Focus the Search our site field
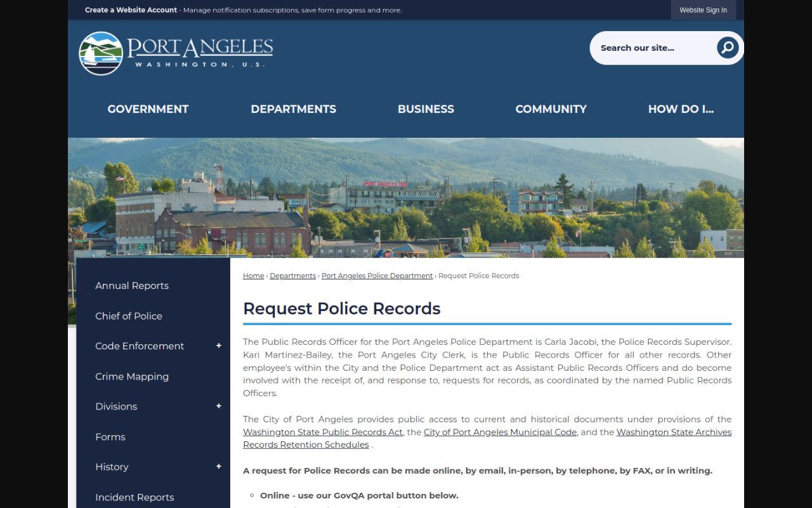 point(653,48)
